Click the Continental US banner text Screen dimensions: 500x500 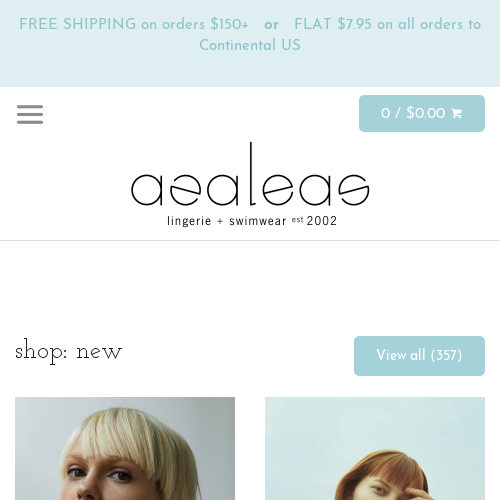tap(250, 45)
